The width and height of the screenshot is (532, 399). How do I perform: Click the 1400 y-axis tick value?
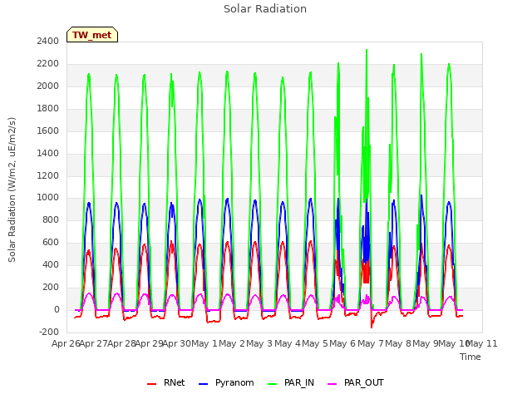(x=48, y=153)
